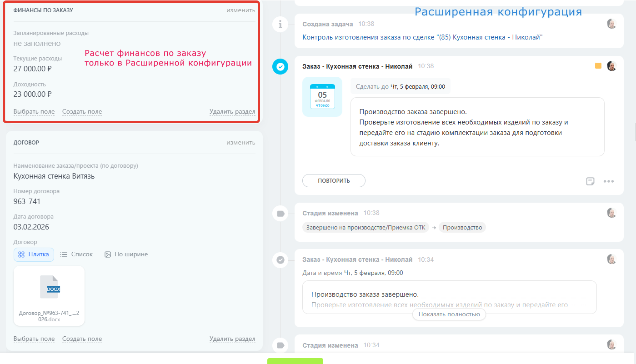The height and width of the screenshot is (364, 636).
Task: Open the three-dots menu of the order task
Action: coord(609,181)
